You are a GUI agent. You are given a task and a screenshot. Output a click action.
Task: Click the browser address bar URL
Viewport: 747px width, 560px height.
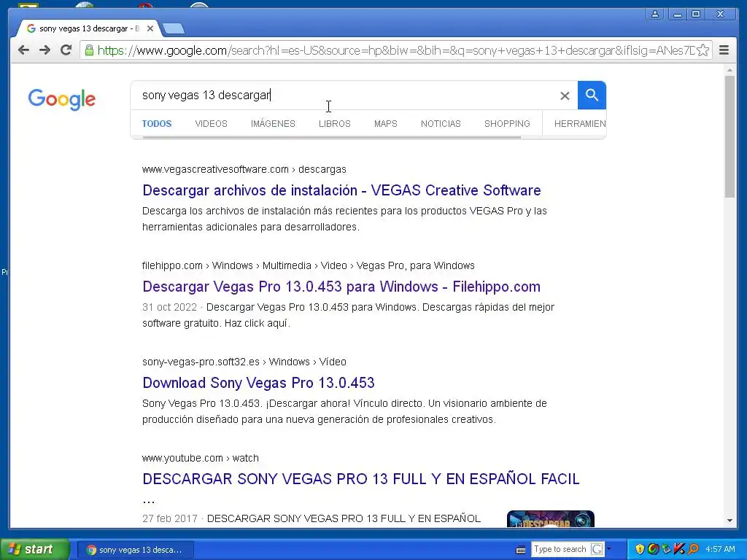[395, 50]
